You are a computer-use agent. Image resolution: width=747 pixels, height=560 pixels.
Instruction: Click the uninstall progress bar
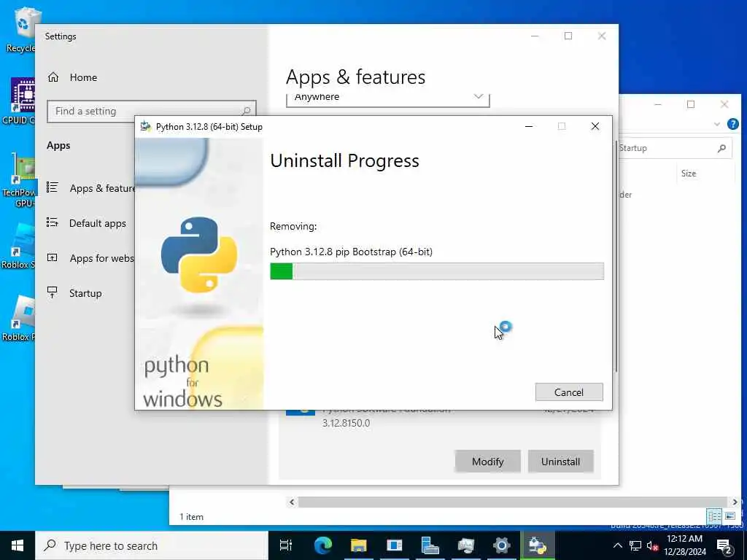tap(436, 271)
